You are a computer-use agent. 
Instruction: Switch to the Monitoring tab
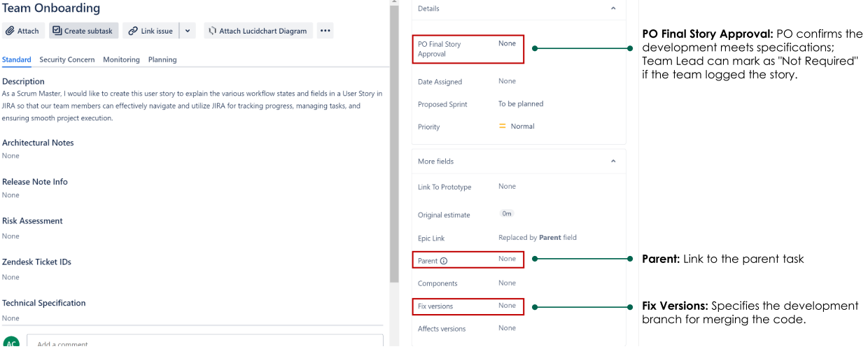(121, 59)
